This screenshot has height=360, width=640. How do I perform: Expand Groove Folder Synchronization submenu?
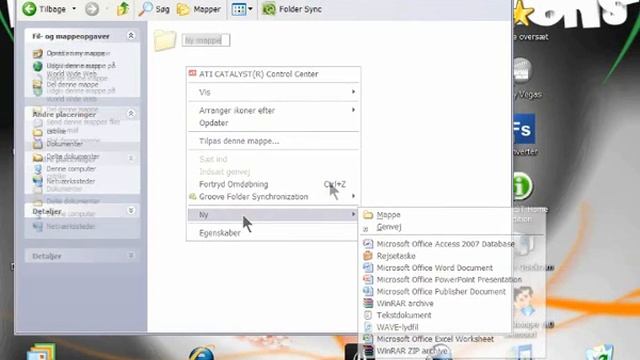point(273,196)
